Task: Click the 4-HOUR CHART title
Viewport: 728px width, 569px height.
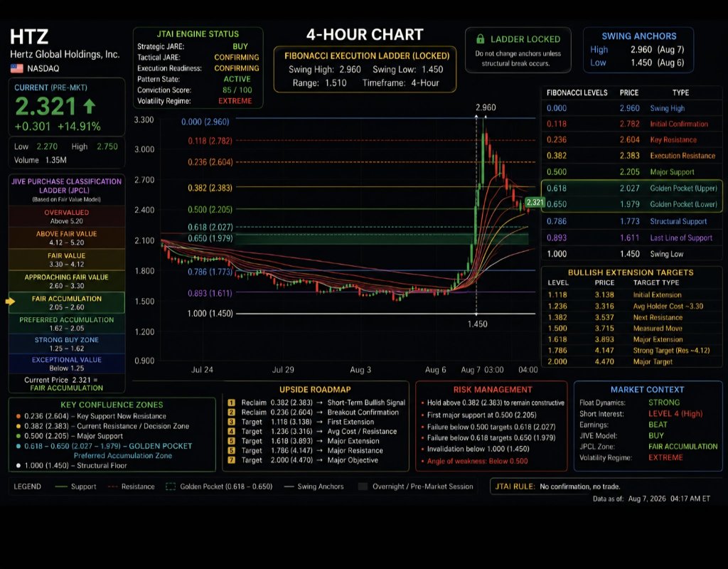Action: tap(365, 34)
